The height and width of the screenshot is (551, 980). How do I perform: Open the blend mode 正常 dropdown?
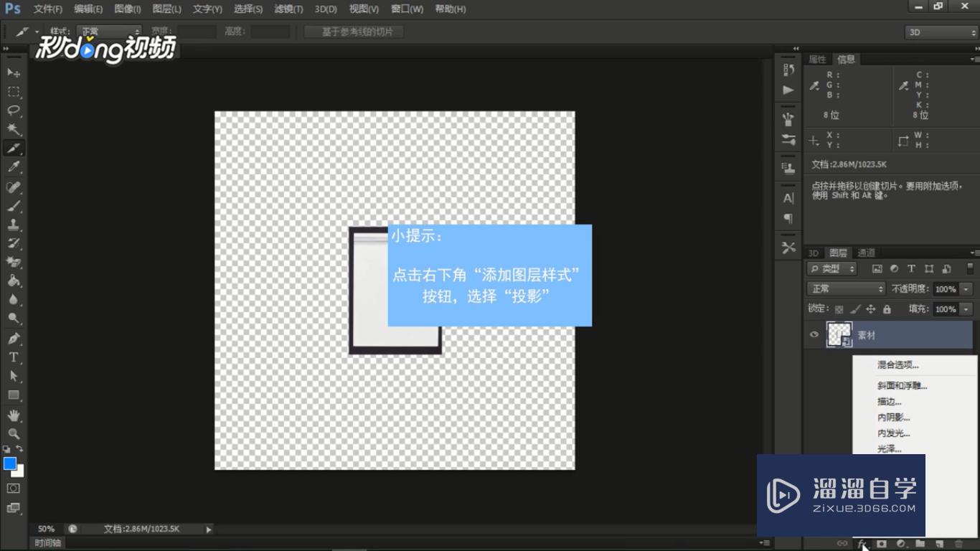point(847,288)
